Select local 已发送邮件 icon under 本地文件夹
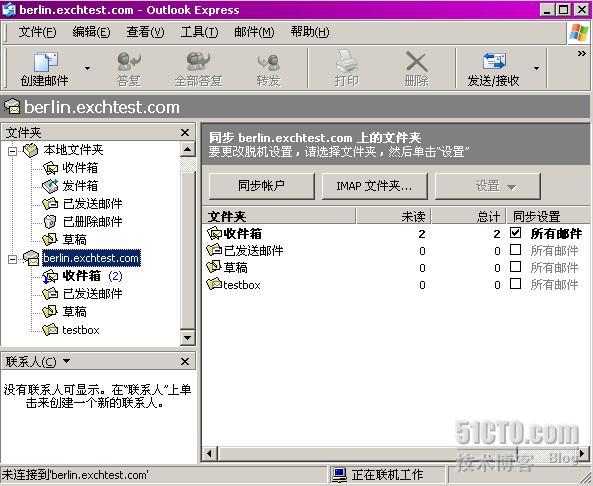Screen dimensions: 593x486 [50, 204]
